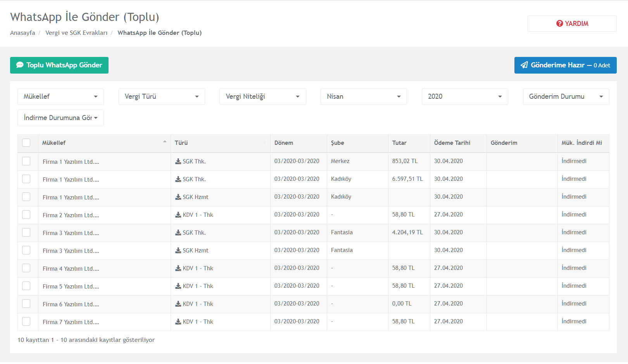628x364 pixels.
Task: Check the Firma 7 row checkbox
Action: point(26,321)
